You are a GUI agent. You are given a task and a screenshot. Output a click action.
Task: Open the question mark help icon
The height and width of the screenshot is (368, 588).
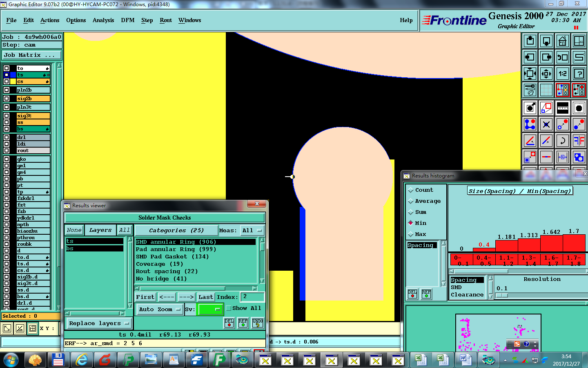pos(579,74)
